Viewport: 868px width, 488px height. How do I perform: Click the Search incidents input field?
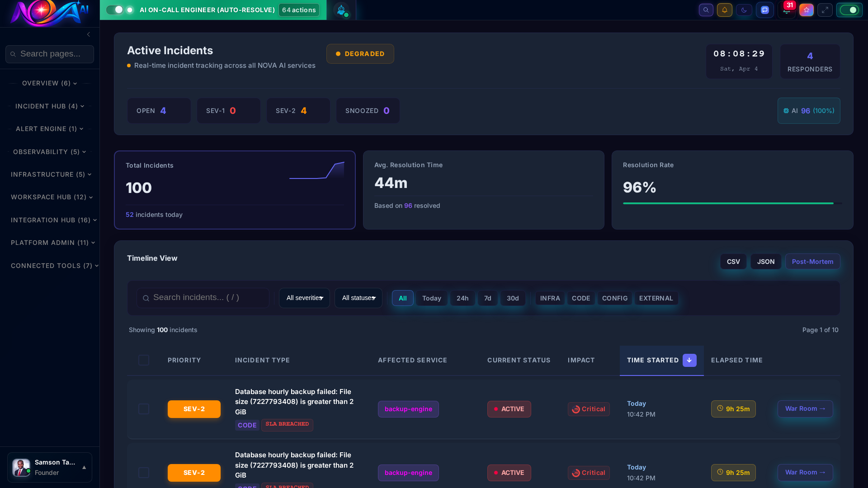[x=203, y=297]
